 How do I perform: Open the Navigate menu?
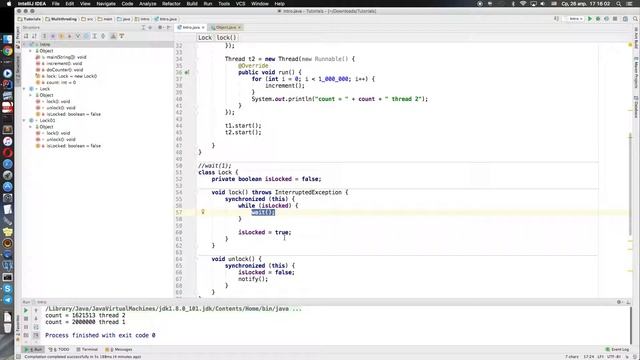point(106,4)
